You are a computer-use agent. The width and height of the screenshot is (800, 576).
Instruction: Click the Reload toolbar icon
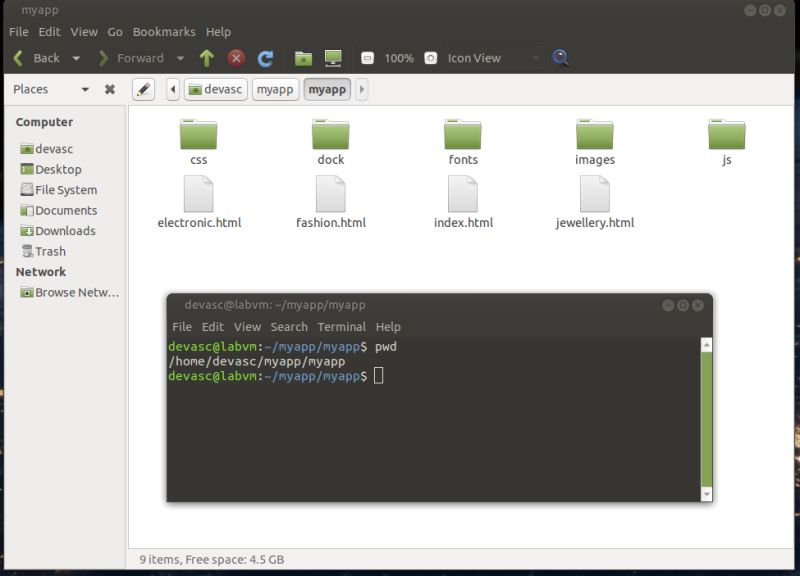tap(267, 58)
